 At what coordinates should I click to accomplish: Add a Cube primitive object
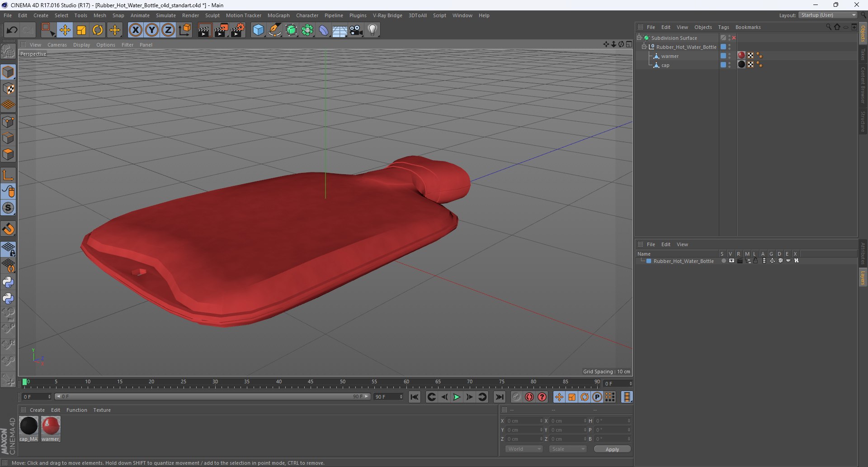coord(258,30)
